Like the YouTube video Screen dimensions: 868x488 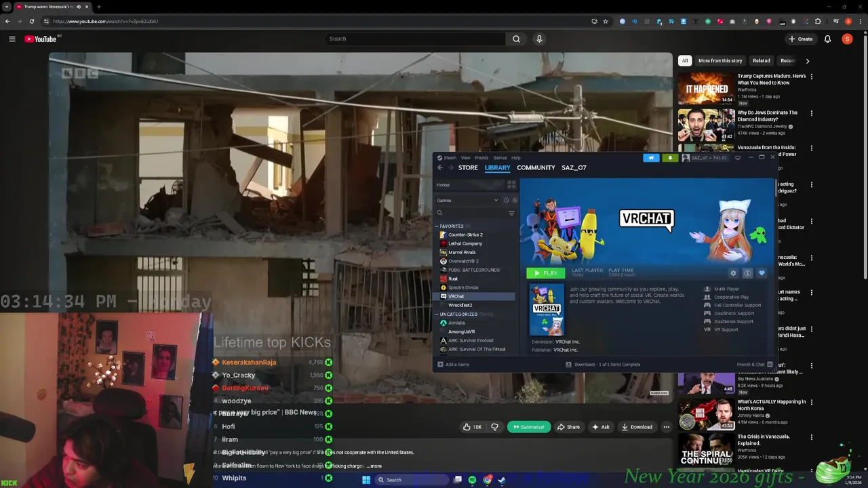point(472,427)
